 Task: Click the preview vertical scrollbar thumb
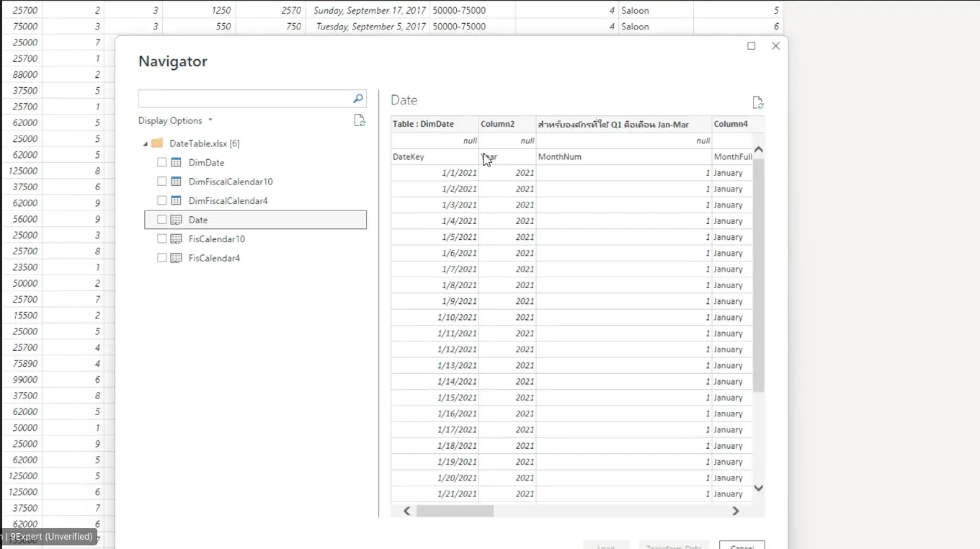click(x=758, y=275)
